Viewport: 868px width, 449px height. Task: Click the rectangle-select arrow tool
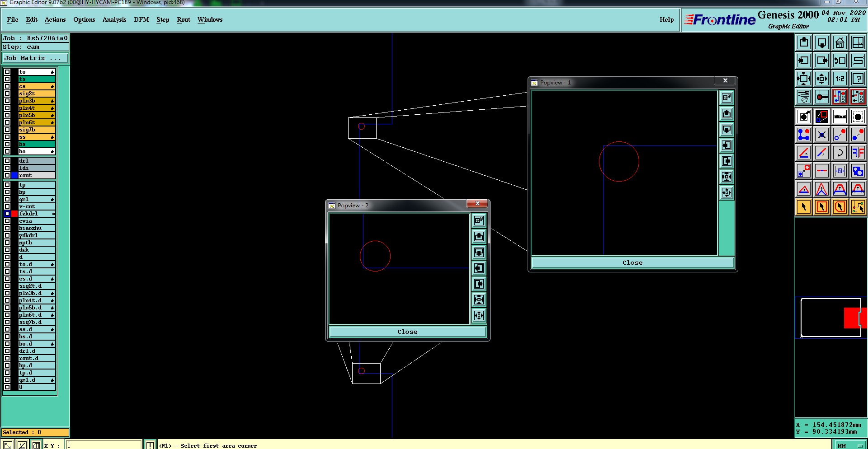[x=822, y=207]
